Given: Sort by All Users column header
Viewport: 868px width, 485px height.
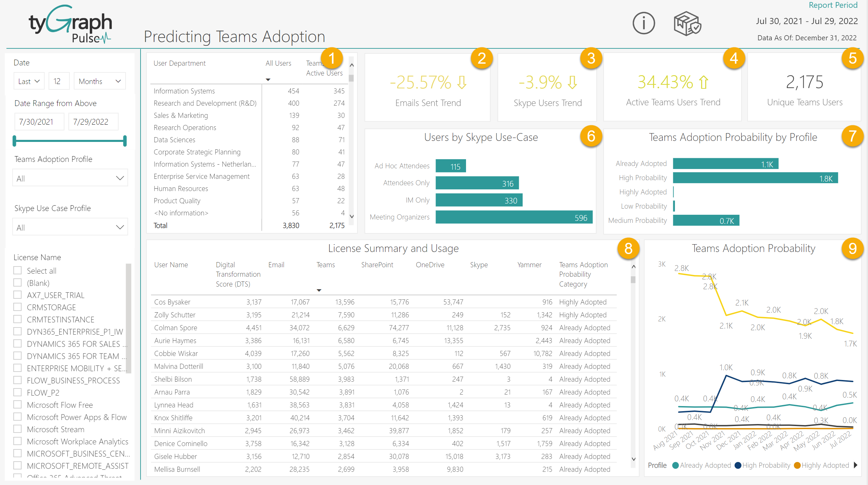Looking at the screenshot, I should click(278, 63).
